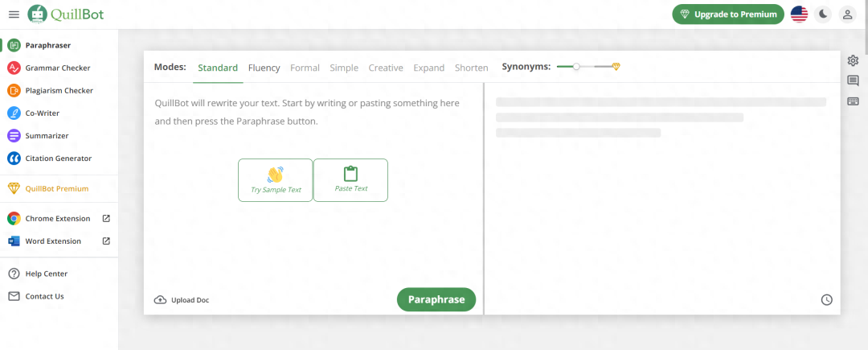Viewport: 868px width, 350px height.
Task: Select the Standard mode tab
Action: pyautogui.click(x=218, y=68)
